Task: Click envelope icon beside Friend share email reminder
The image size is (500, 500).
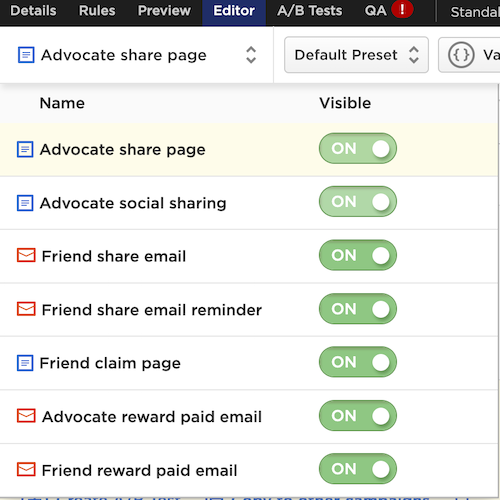Action: pyautogui.click(x=26, y=309)
